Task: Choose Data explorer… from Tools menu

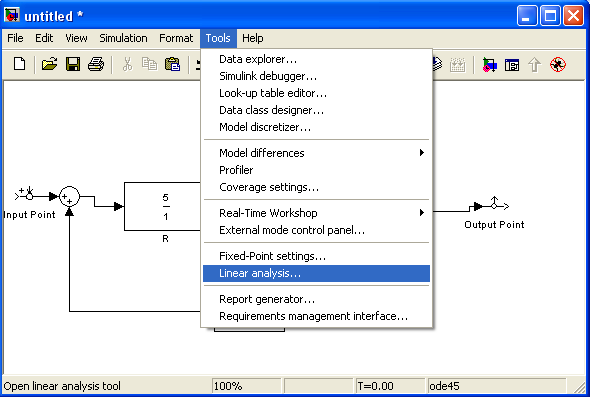Action: (x=316, y=59)
